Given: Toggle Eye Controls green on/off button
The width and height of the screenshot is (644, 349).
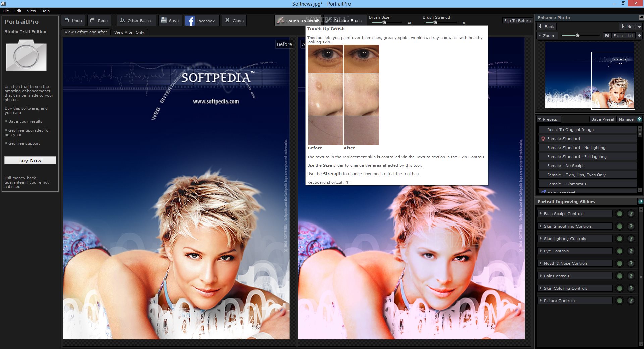Looking at the screenshot, I should [620, 251].
